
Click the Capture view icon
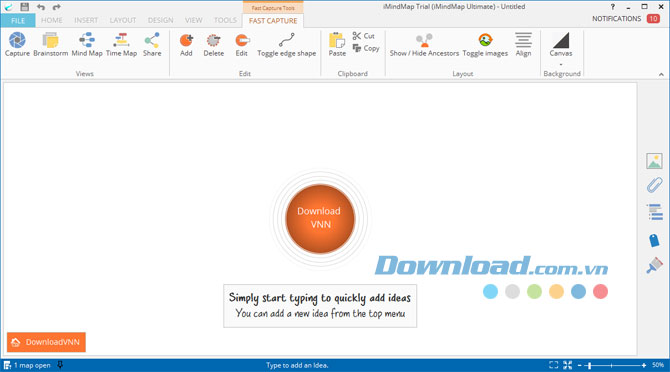click(x=17, y=40)
